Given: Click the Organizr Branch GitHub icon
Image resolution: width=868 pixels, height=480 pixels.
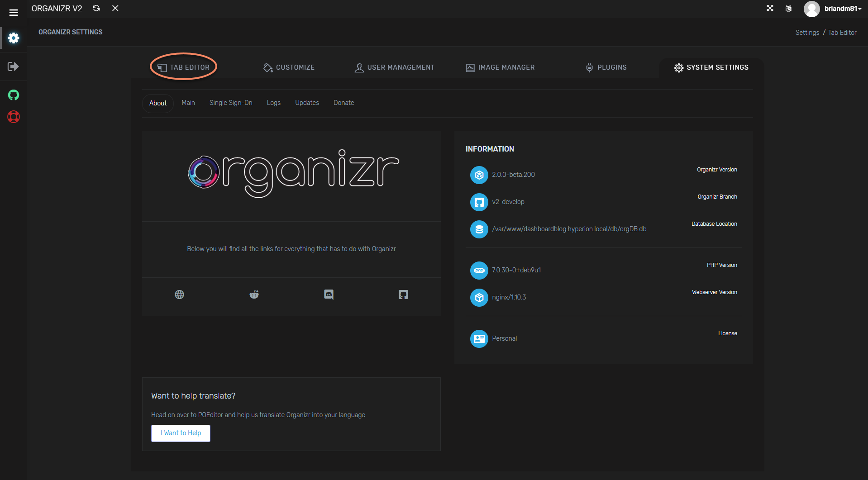Looking at the screenshot, I should 479,202.
